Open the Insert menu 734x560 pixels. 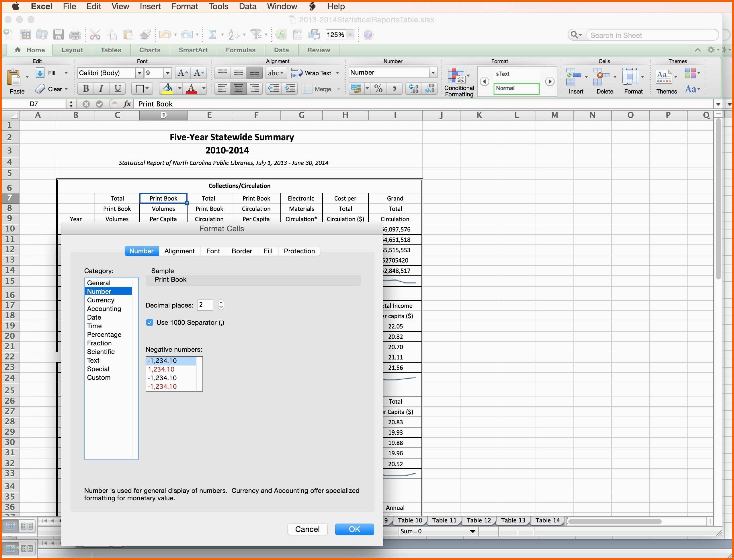pyautogui.click(x=150, y=6)
